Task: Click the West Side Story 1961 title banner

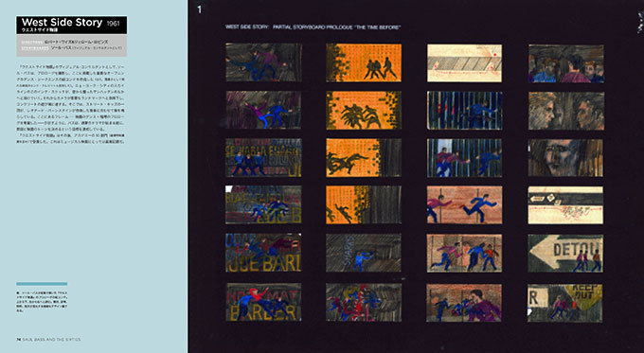Action: pyautogui.click(x=71, y=25)
